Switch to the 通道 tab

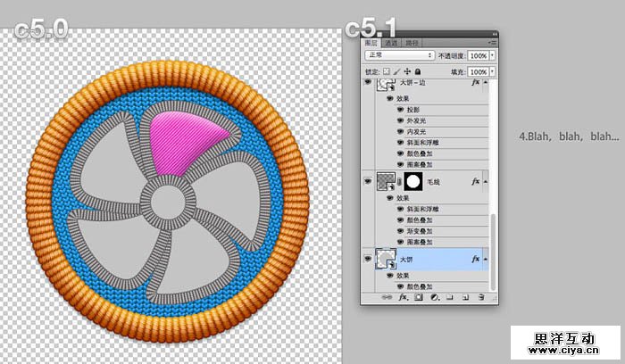coord(391,43)
